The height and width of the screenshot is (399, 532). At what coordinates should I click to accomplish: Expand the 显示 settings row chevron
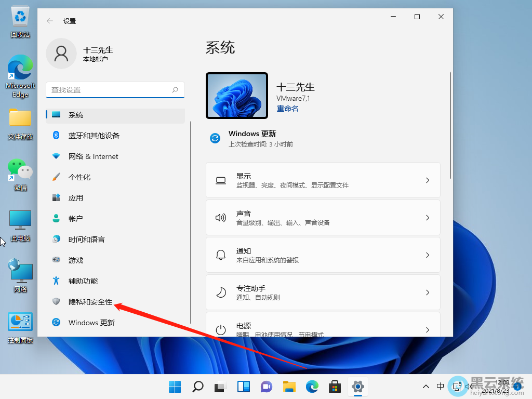tap(427, 180)
